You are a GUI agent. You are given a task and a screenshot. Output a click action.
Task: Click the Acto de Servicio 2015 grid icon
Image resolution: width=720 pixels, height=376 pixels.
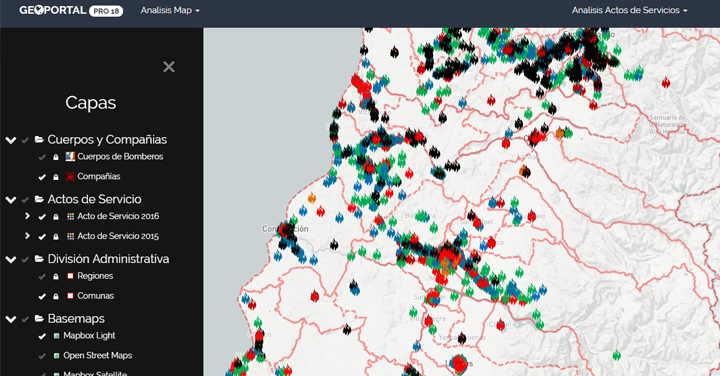pyautogui.click(x=70, y=236)
